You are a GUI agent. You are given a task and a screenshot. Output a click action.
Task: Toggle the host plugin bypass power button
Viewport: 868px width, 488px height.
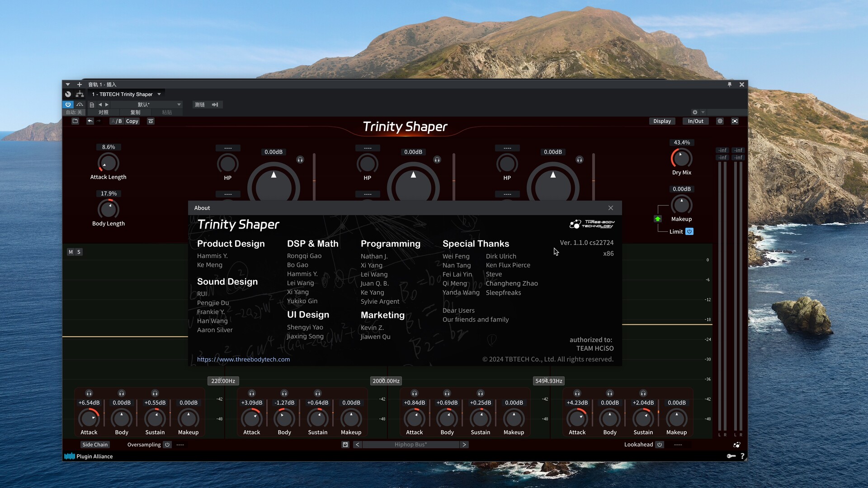68,104
